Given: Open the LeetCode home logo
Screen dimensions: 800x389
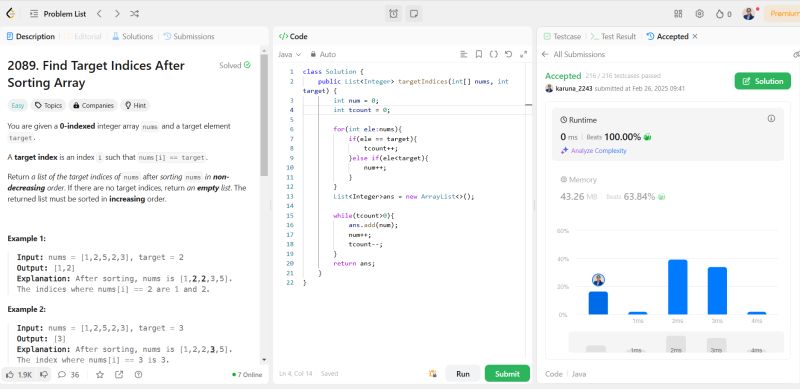Looking at the screenshot, I should pyautogui.click(x=10, y=14).
